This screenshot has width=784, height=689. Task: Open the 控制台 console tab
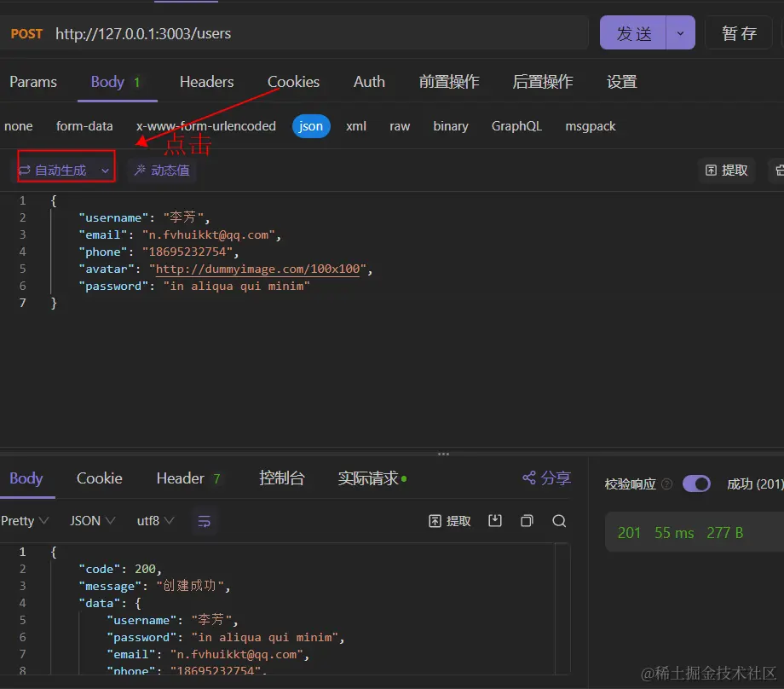[281, 478]
